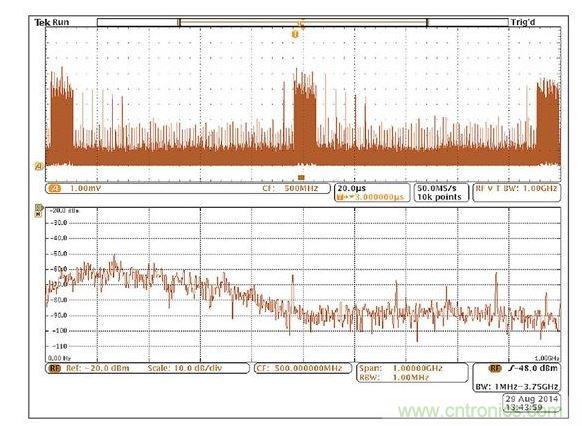
Task: Select the RF reference level marker beside -20.0 dBm
Action: pyautogui.click(x=39, y=207)
